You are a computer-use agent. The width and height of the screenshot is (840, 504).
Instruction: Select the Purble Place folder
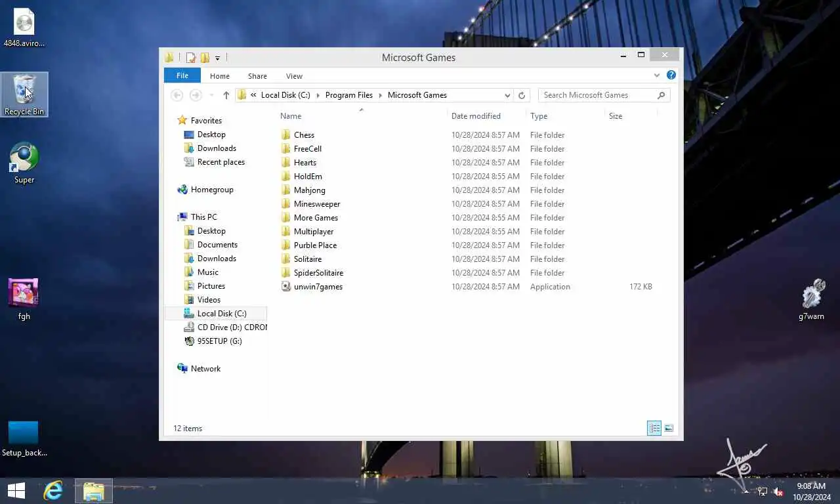pos(315,245)
